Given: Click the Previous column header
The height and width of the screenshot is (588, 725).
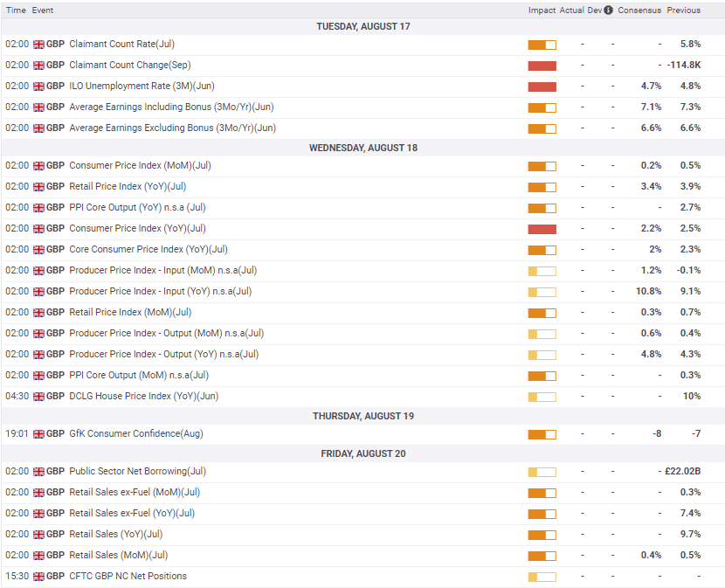Looking at the screenshot, I should click(683, 10).
